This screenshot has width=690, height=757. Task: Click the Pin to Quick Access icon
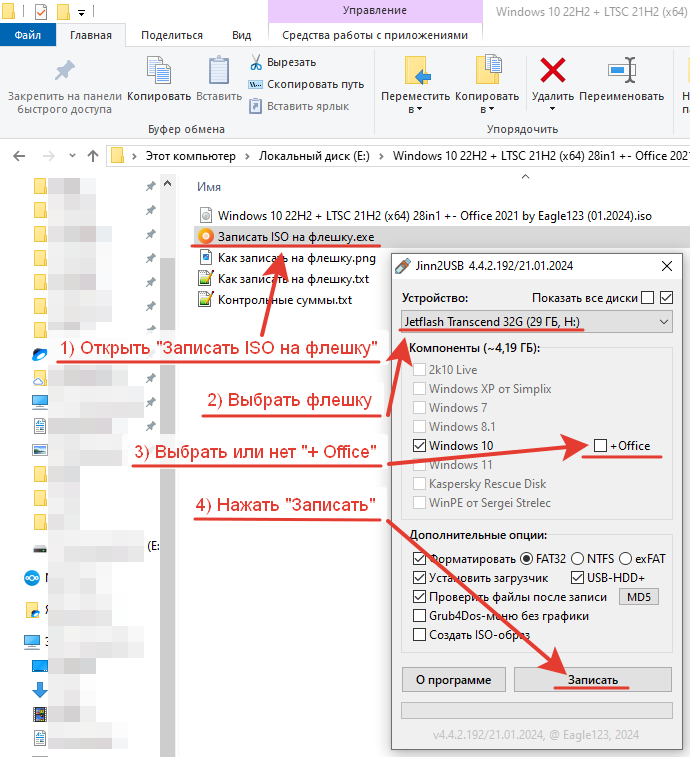pos(64,72)
